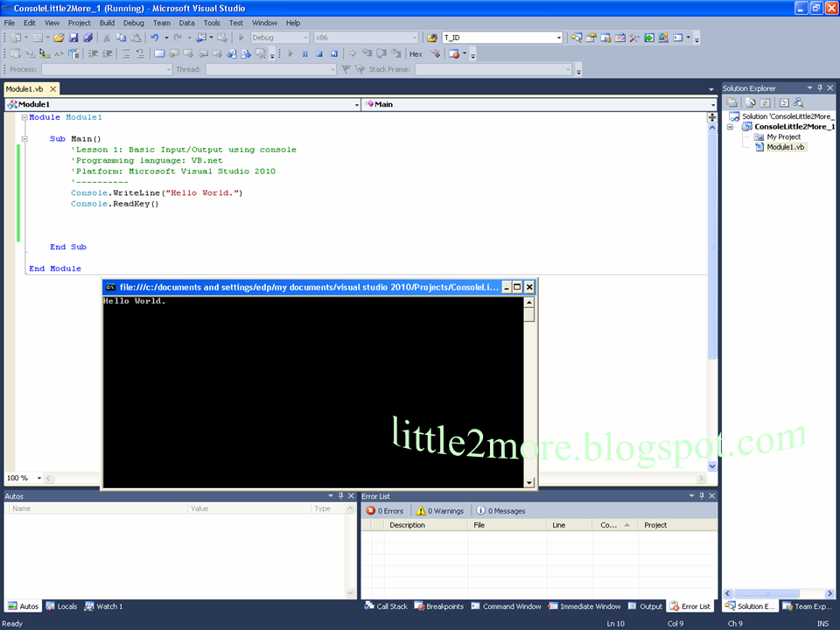Click the Uncomment selection icon
Image resolution: width=840 pixels, height=630 pixels.
(x=140, y=53)
